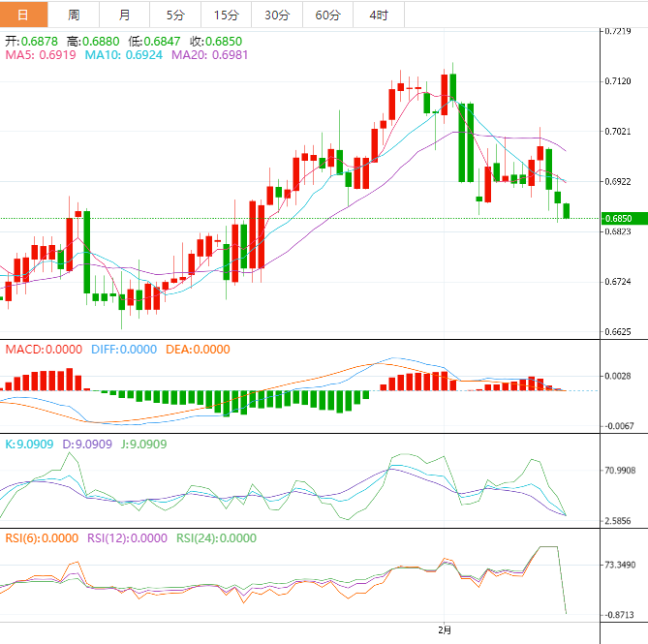Image resolution: width=648 pixels, height=644 pixels.
Task: Click the MA5 indicator label
Action: coord(41,56)
